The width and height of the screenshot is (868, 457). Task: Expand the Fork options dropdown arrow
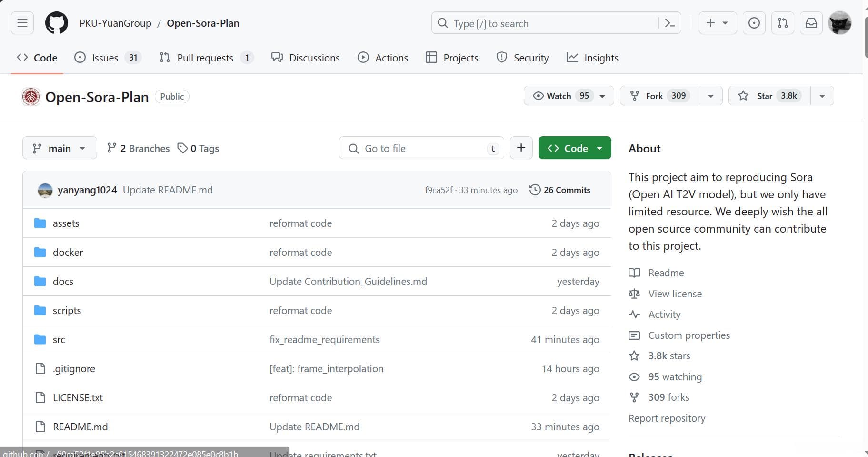710,96
